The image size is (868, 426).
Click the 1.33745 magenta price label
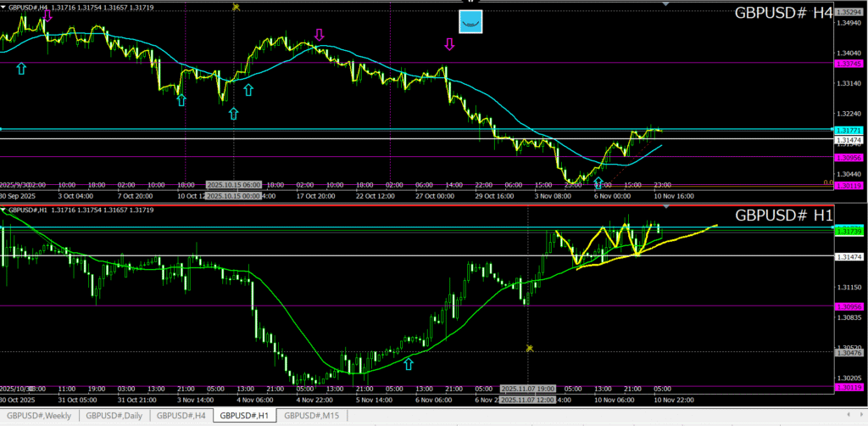point(848,64)
